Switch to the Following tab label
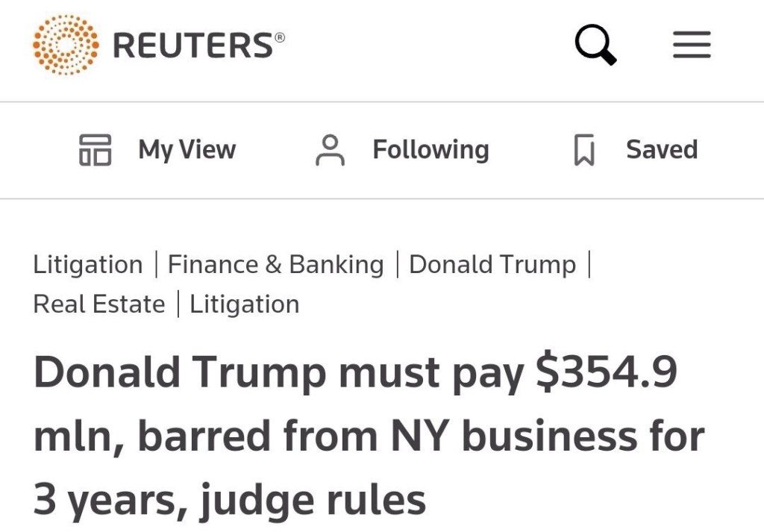 (x=430, y=149)
